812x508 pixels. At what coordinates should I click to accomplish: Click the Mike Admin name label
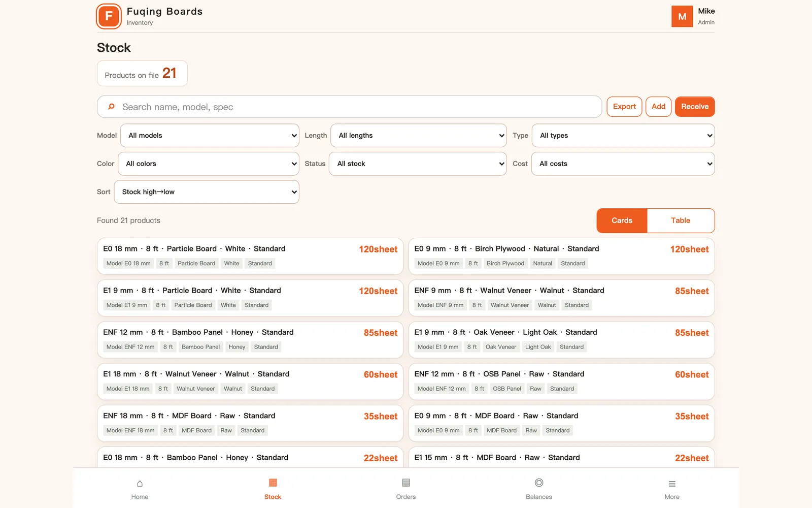pyautogui.click(x=706, y=16)
